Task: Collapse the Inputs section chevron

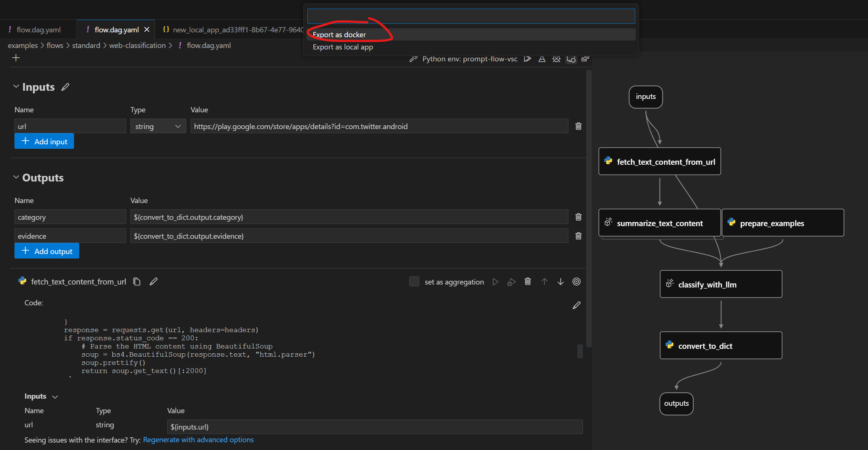Action: click(16, 87)
